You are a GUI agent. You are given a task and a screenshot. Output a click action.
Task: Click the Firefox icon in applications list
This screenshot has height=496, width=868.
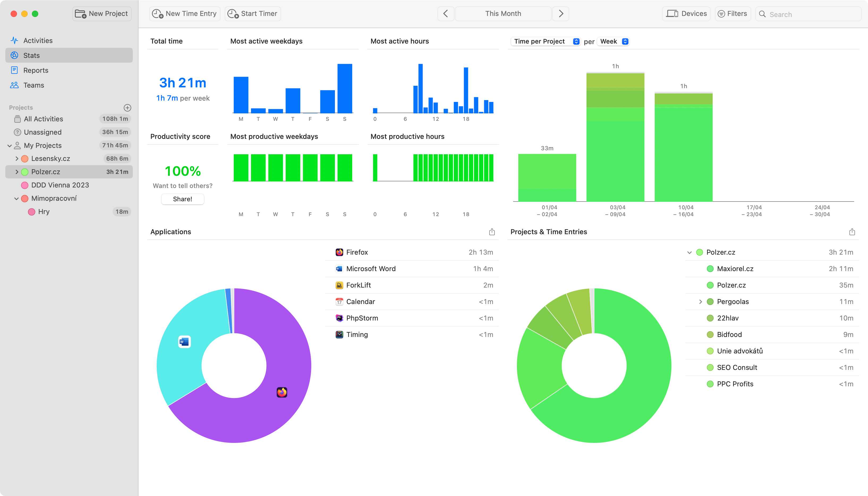(x=339, y=252)
